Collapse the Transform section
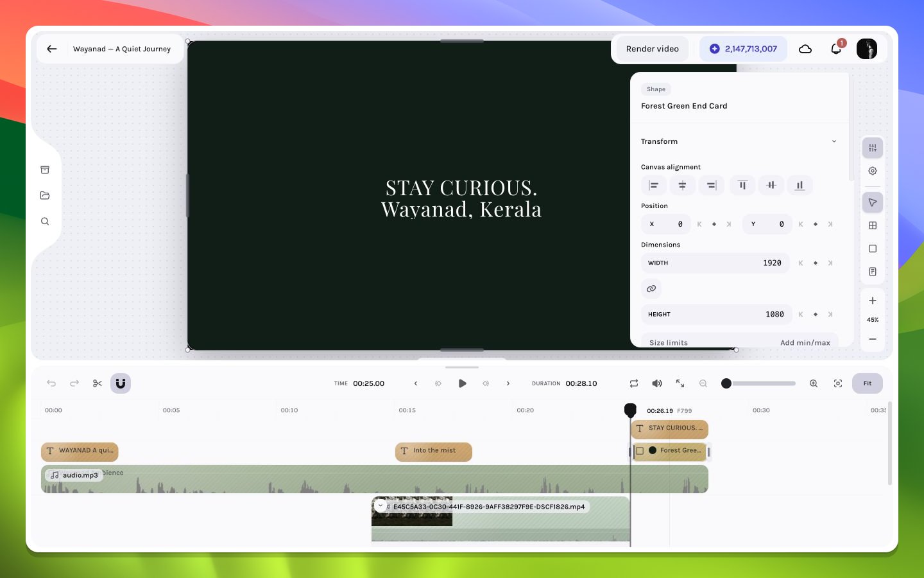The image size is (924, 578). coord(834,141)
